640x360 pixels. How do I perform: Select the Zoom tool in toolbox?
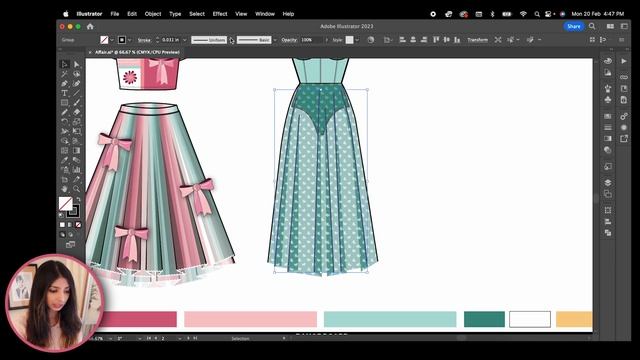(77, 189)
